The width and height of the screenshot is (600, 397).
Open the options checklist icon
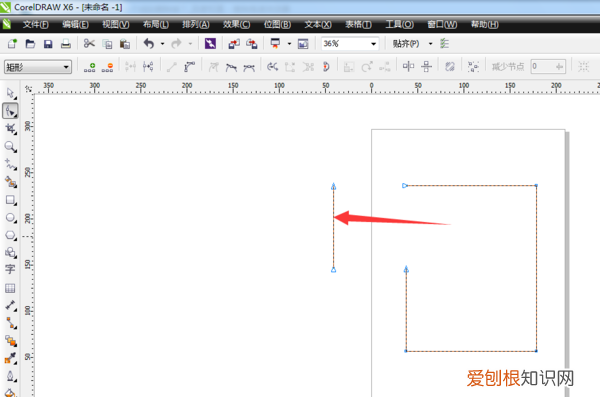[444, 44]
